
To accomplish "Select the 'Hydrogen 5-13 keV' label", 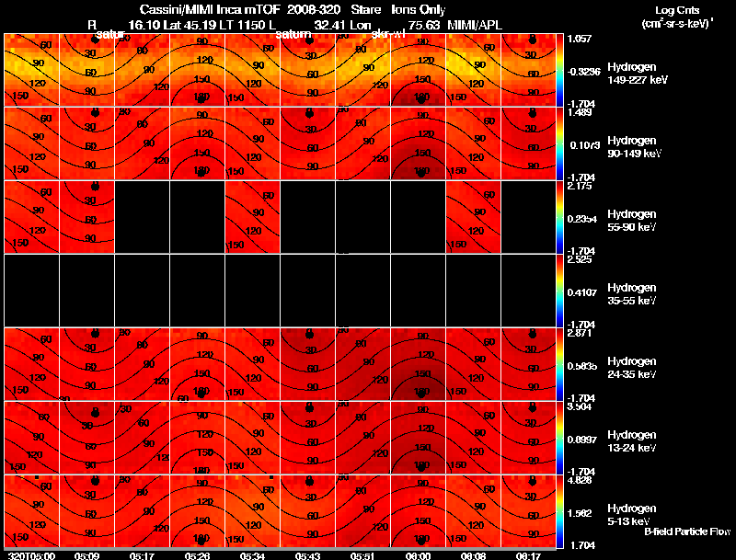I will tap(632, 515).
